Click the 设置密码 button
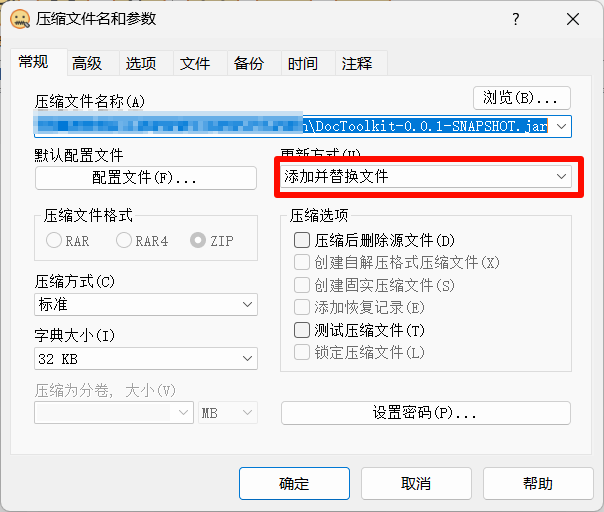Image resolution: width=604 pixels, height=512 pixels. click(x=425, y=413)
